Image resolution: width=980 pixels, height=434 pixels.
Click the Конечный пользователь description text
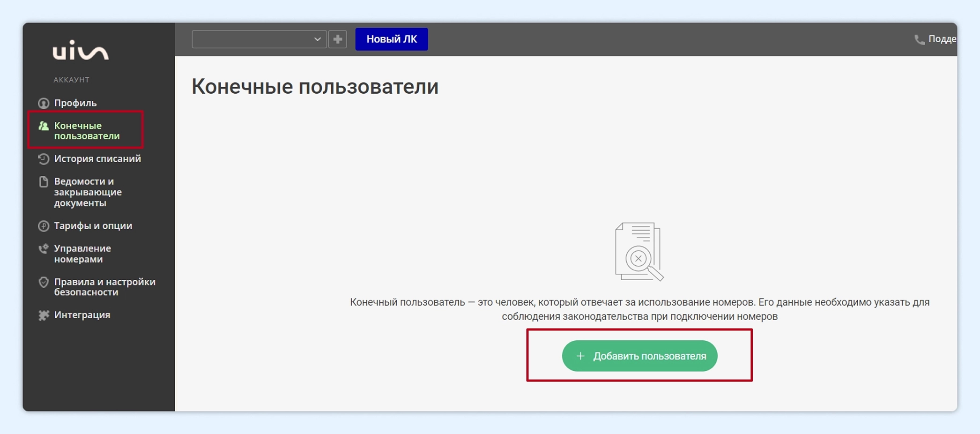click(x=639, y=309)
